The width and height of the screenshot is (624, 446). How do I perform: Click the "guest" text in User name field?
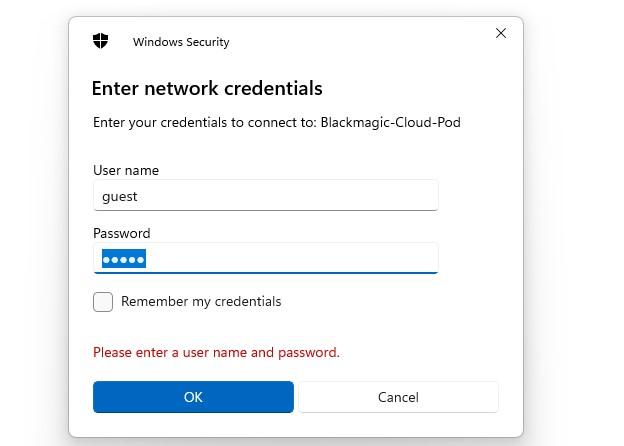[119, 197]
